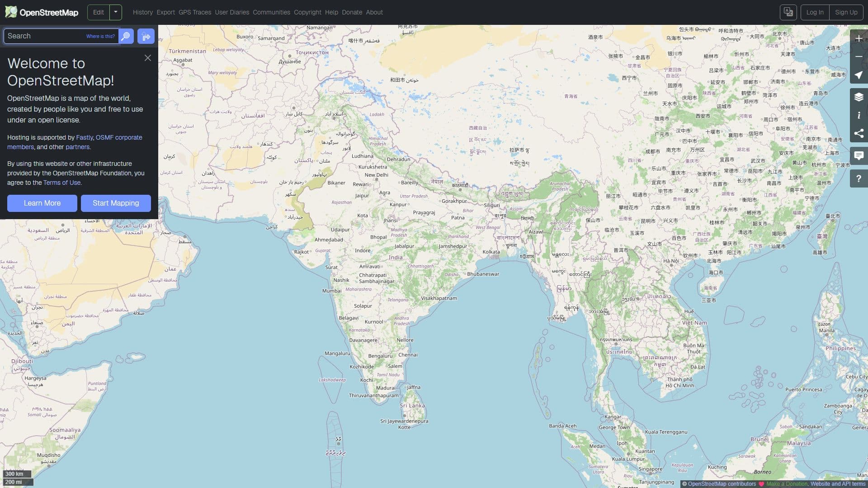
Task: Click the Türkmenistan map label
Action: (x=187, y=52)
